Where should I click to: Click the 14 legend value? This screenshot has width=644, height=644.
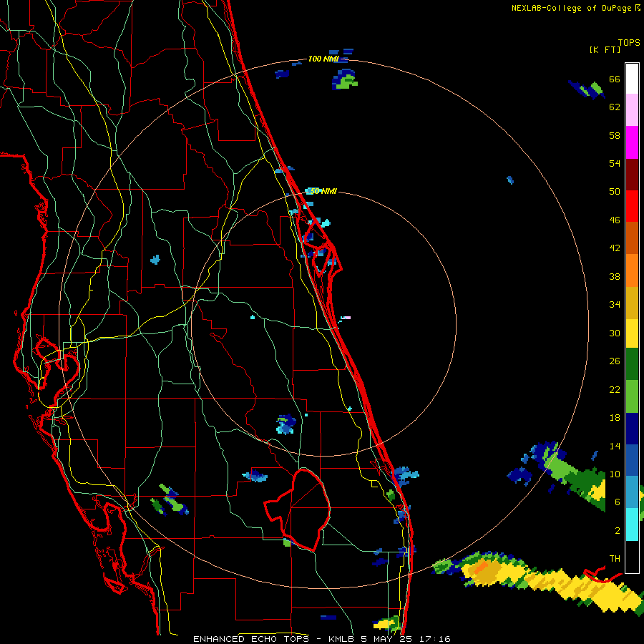tap(615, 446)
